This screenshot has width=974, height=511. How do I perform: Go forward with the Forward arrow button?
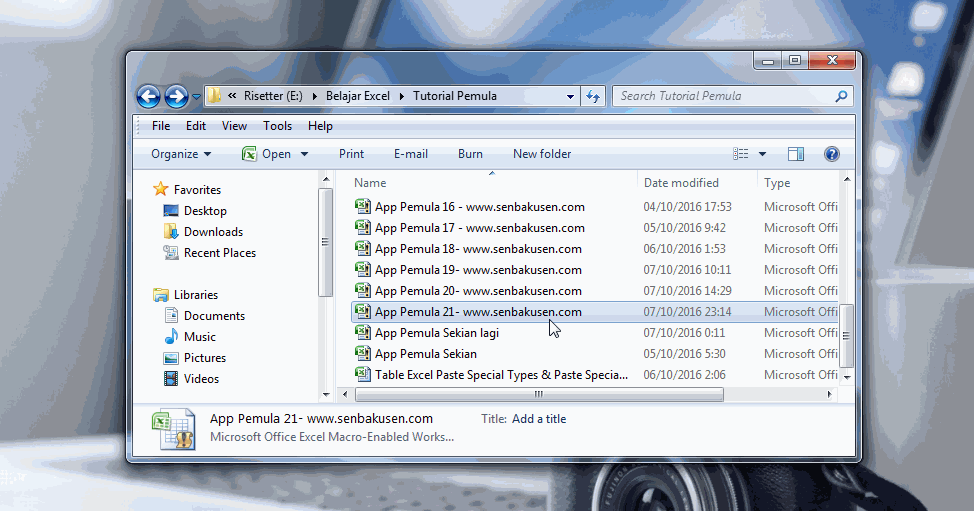tap(176, 96)
